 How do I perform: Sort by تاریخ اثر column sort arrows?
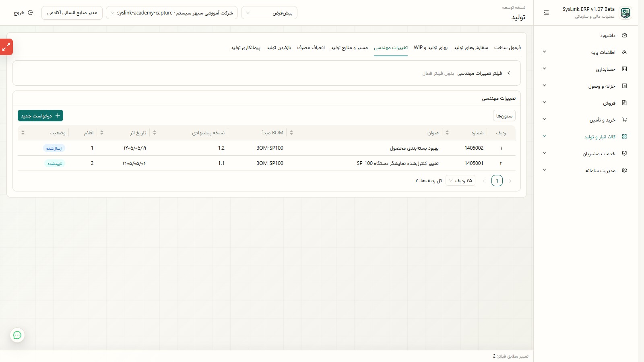(x=102, y=133)
